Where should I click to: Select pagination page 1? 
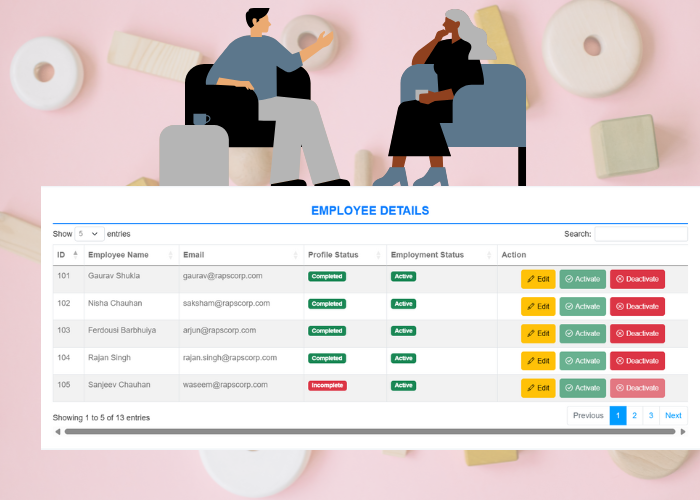pos(618,416)
